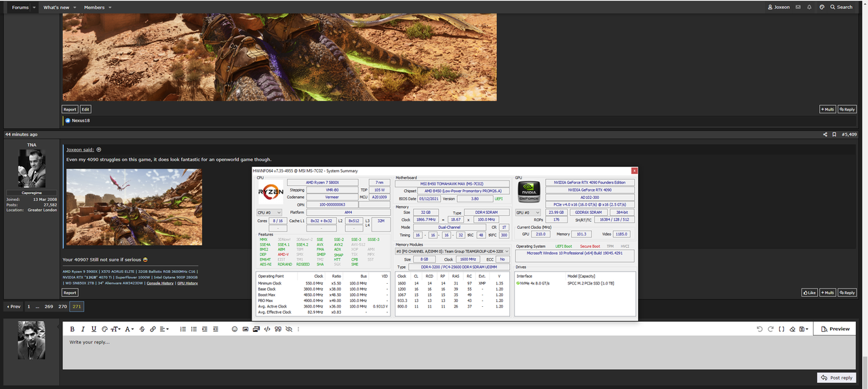The width and height of the screenshot is (868, 389).
Task: Expand Joxeon said quote
Action: click(98, 149)
